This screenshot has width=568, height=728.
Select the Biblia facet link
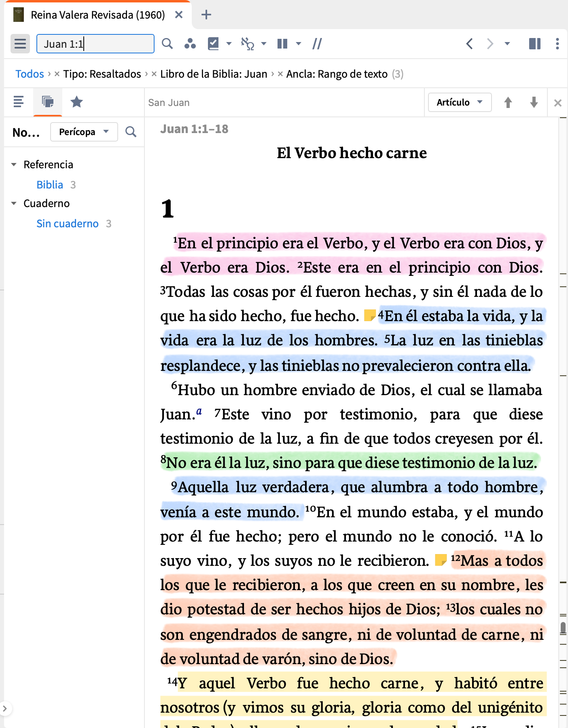50,185
